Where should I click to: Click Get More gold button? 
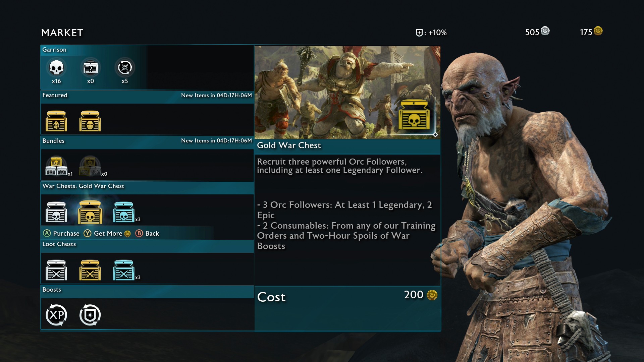tap(107, 233)
